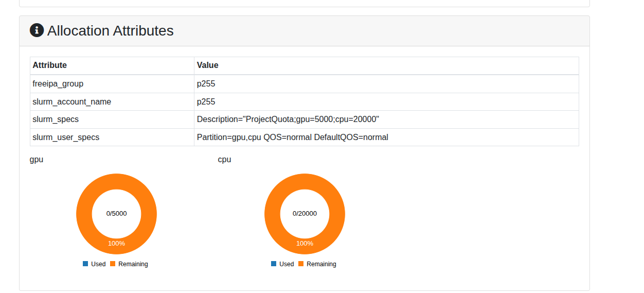The image size is (644, 293).
Task: Click the blue Used swatch in cpu legend
Action: tap(274, 264)
